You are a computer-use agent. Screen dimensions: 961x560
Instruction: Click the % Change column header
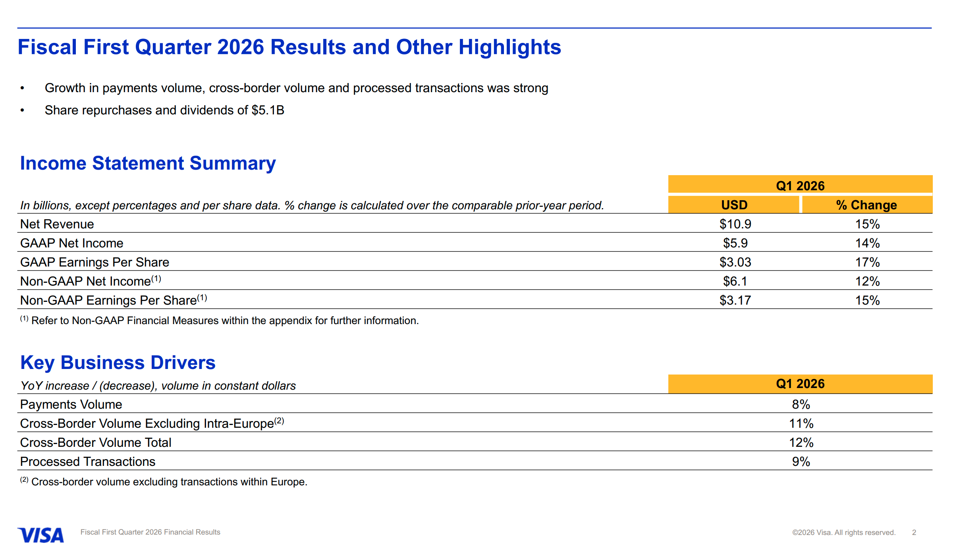point(866,205)
